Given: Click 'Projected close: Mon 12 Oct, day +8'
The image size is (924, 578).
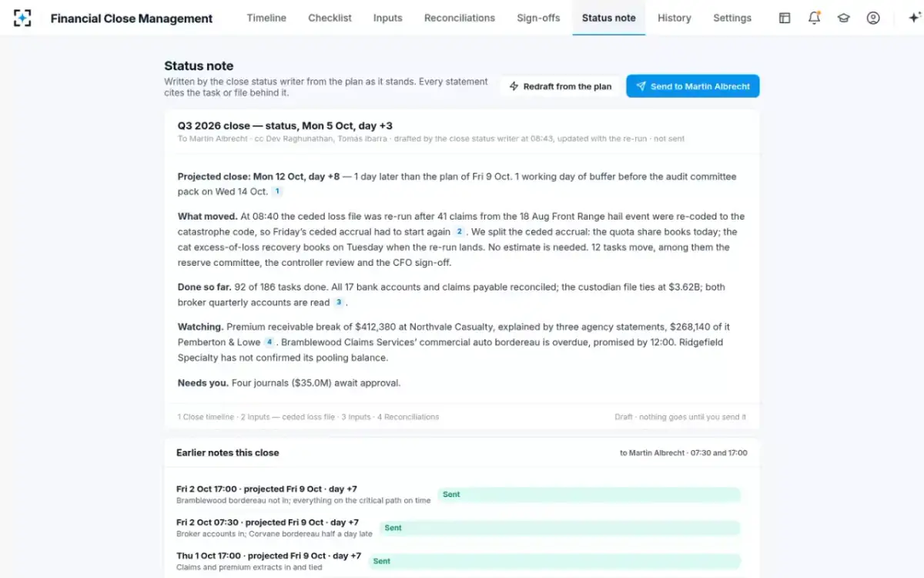Looking at the screenshot, I should [x=259, y=176].
